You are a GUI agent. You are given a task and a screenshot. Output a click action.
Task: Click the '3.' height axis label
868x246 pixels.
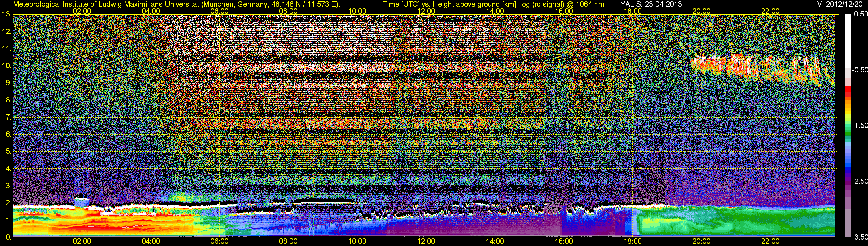pyautogui.click(x=8, y=186)
